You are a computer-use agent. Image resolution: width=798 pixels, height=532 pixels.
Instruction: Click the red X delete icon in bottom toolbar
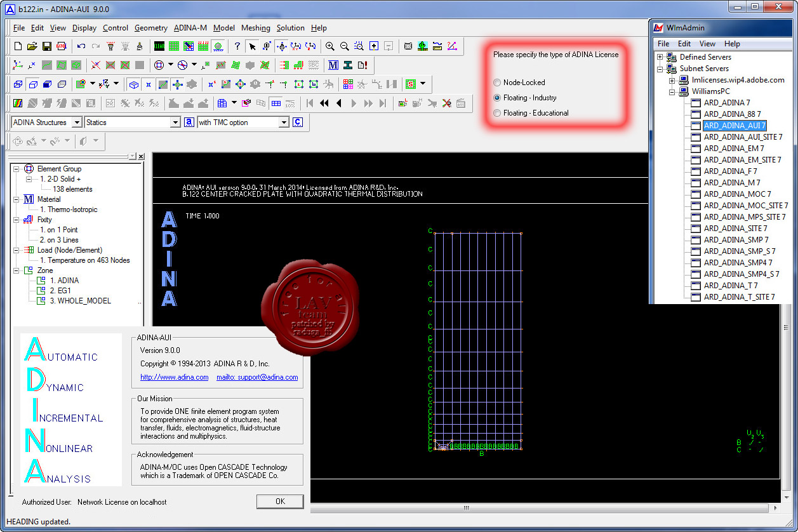pos(446,103)
